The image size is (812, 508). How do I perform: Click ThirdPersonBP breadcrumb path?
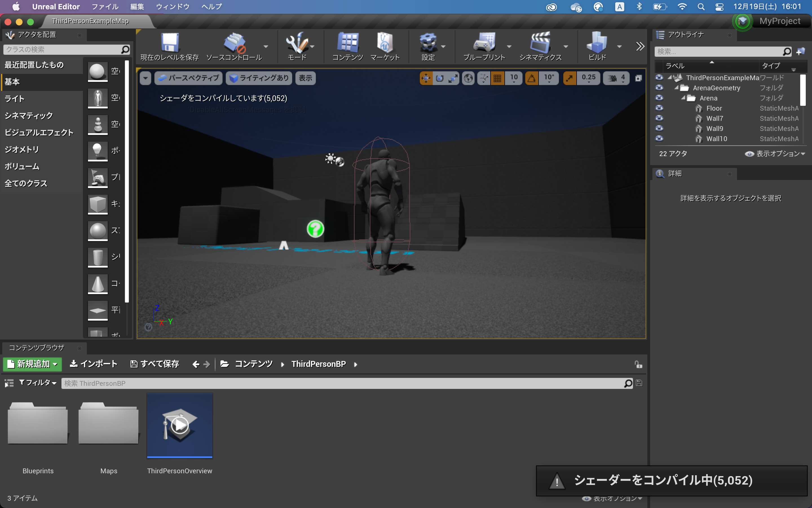click(318, 364)
